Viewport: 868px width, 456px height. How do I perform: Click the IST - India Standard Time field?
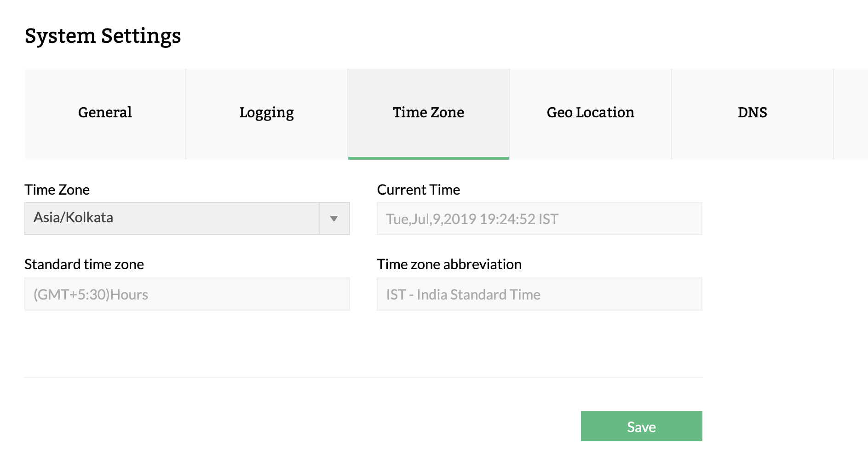coord(539,294)
